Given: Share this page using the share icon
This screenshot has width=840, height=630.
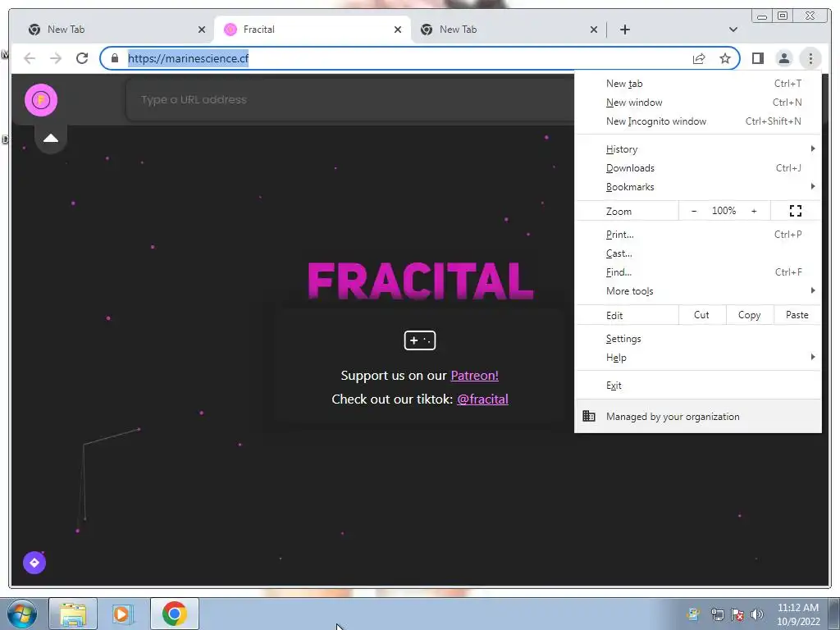Looking at the screenshot, I should (699, 58).
